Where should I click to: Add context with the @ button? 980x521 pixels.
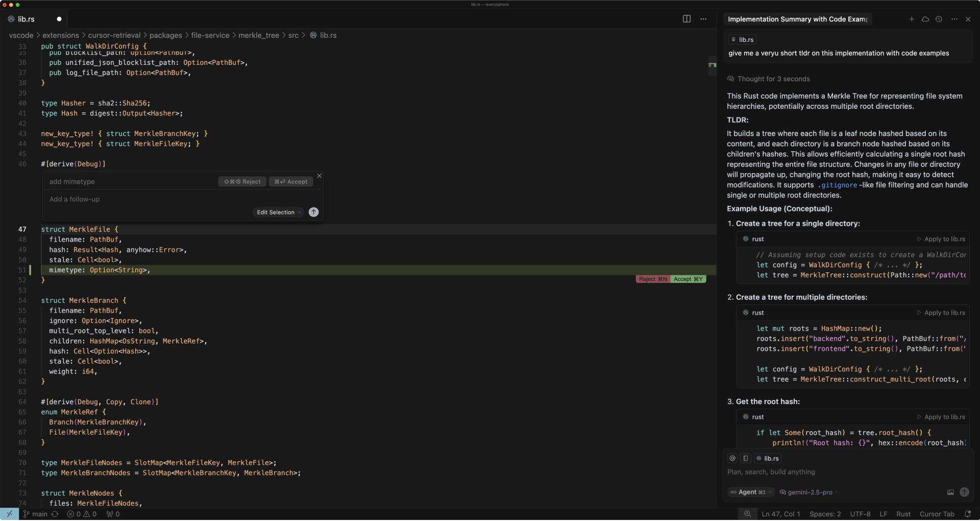tap(732, 459)
